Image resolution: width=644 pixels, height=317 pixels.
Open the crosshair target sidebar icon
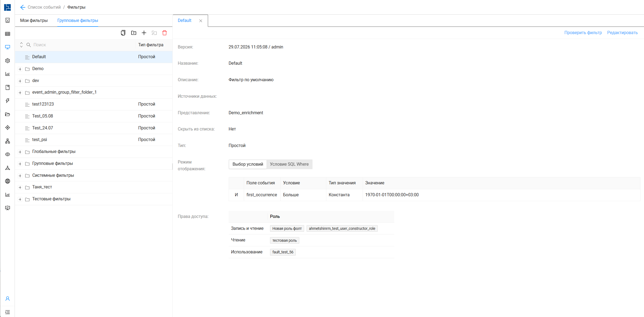point(8,128)
